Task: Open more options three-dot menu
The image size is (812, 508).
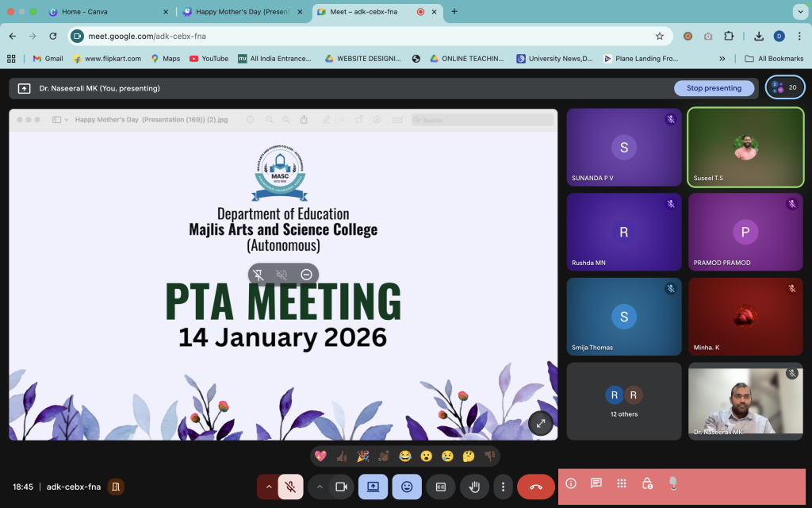Action: tap(503, 487)
